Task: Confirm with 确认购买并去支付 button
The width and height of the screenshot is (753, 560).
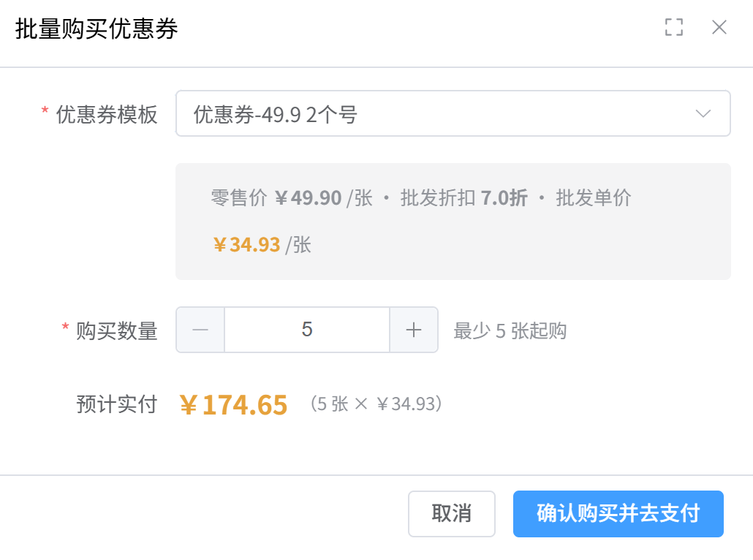Action: (x=618, y=513)
